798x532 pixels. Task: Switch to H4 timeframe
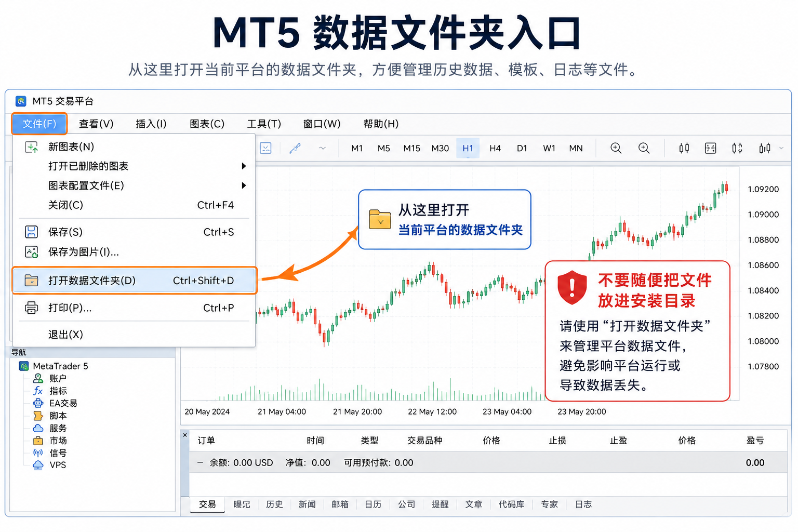pyautogui.click(x=495, y=148)
